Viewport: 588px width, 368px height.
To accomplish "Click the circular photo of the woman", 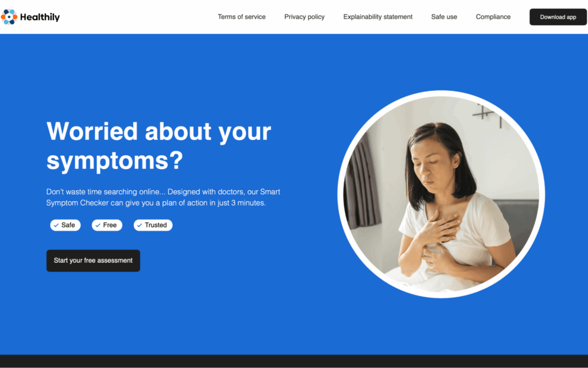I will [441, 194].
